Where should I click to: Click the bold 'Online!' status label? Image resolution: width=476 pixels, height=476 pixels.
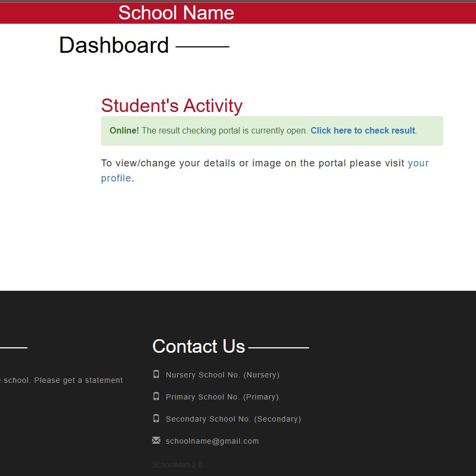click(124, 131)
